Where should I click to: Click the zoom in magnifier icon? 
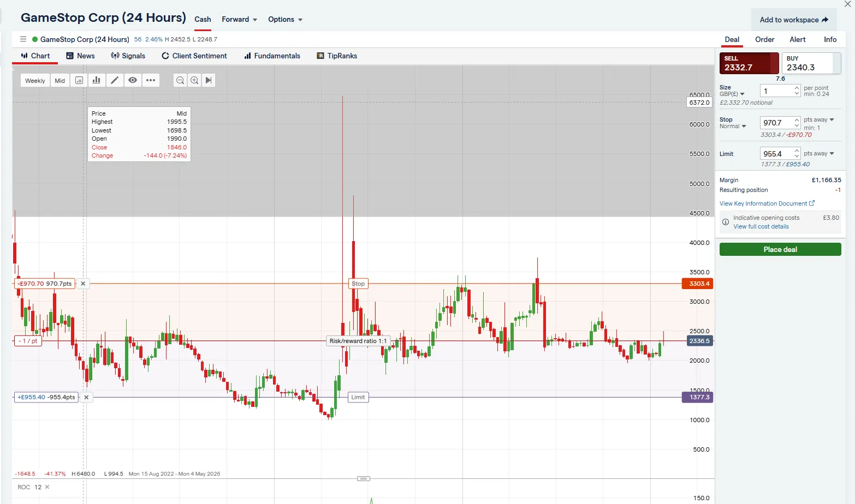[194, 80]
